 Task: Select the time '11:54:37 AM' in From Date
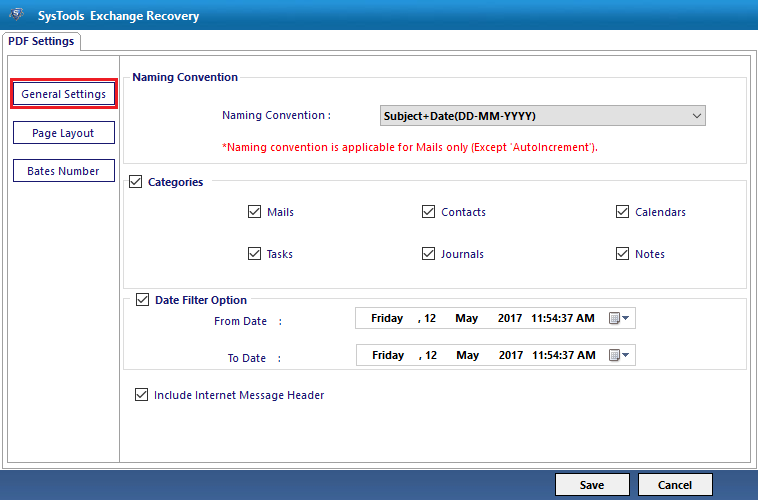point(563,318)
